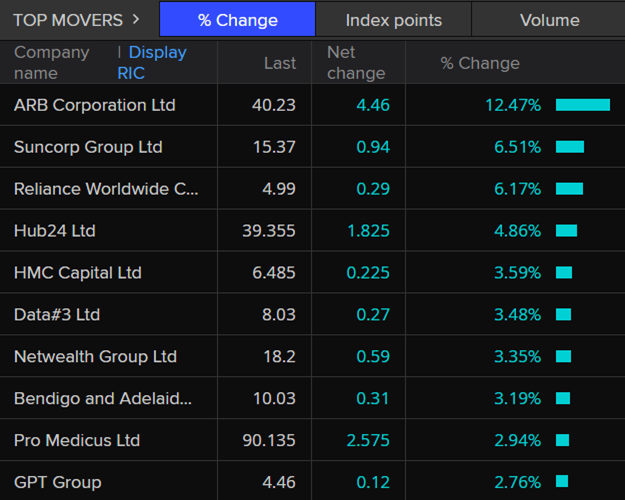Switch to the Volume tab

549,20
